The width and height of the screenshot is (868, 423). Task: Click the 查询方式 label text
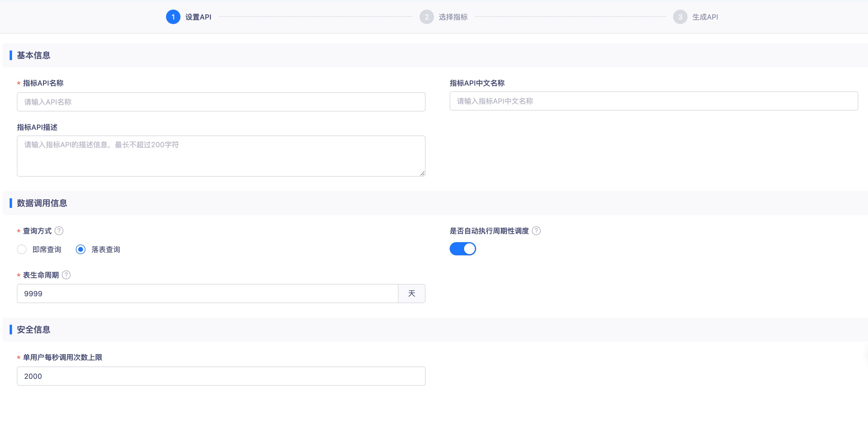coord(37,231)
